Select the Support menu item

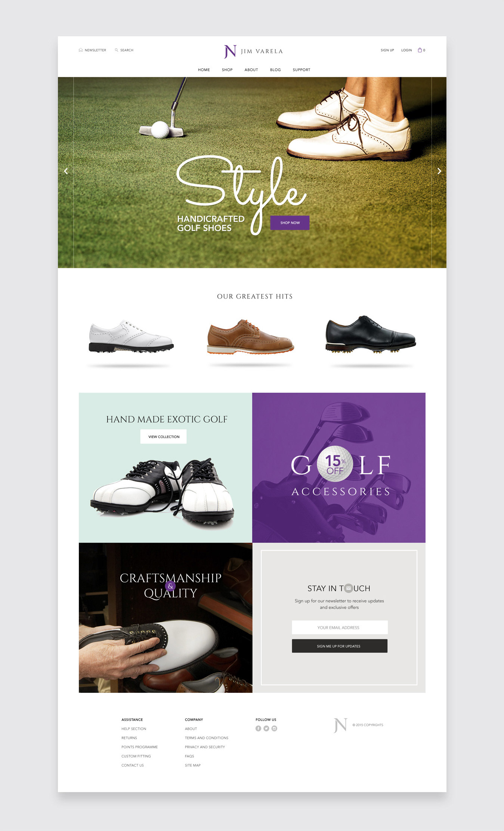(302, 70)
